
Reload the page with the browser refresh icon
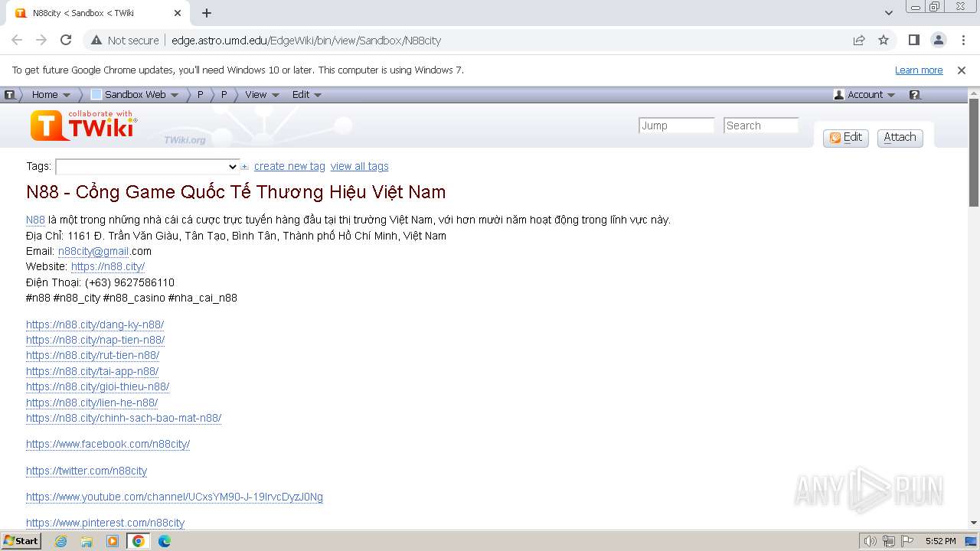pos(66,40)
